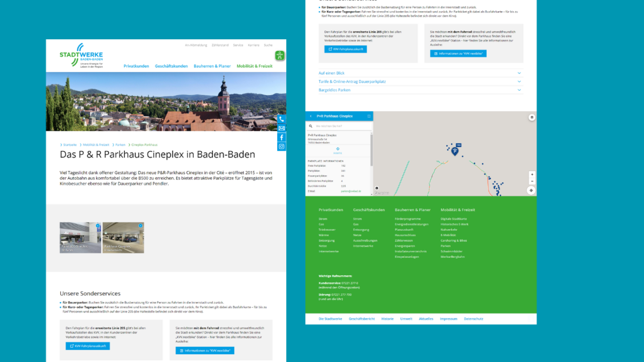Expand Tarife & Online-Antrag Dauerparkplatz

420,82
